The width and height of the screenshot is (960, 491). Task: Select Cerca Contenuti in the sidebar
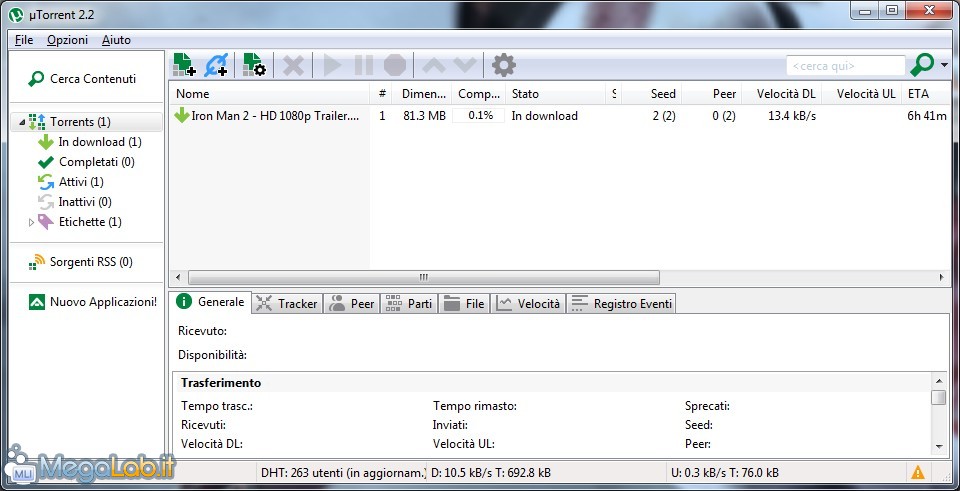pos(82,78)
